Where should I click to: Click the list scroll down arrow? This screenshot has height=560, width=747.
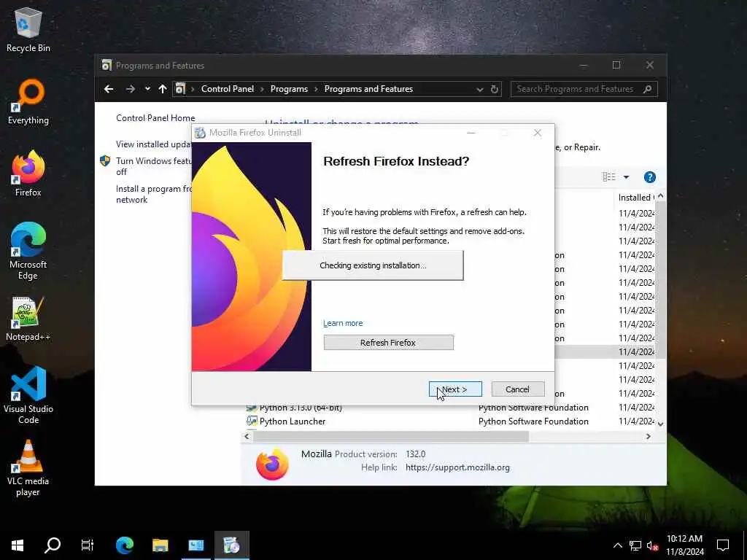pos(660,424)
